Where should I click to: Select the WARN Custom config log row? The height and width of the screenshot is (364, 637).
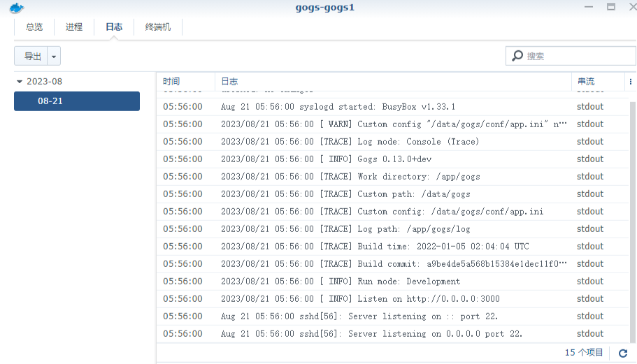tap(393, 124)
